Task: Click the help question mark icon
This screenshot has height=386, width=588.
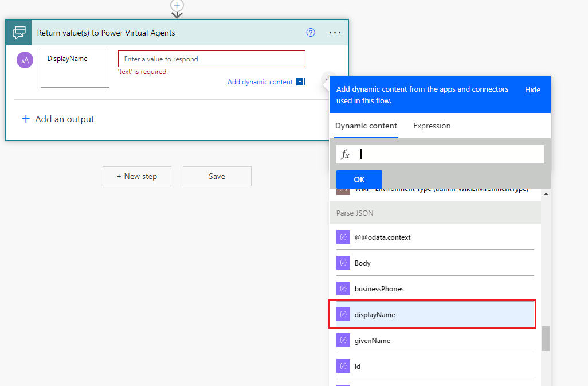Action: (311, 33)
